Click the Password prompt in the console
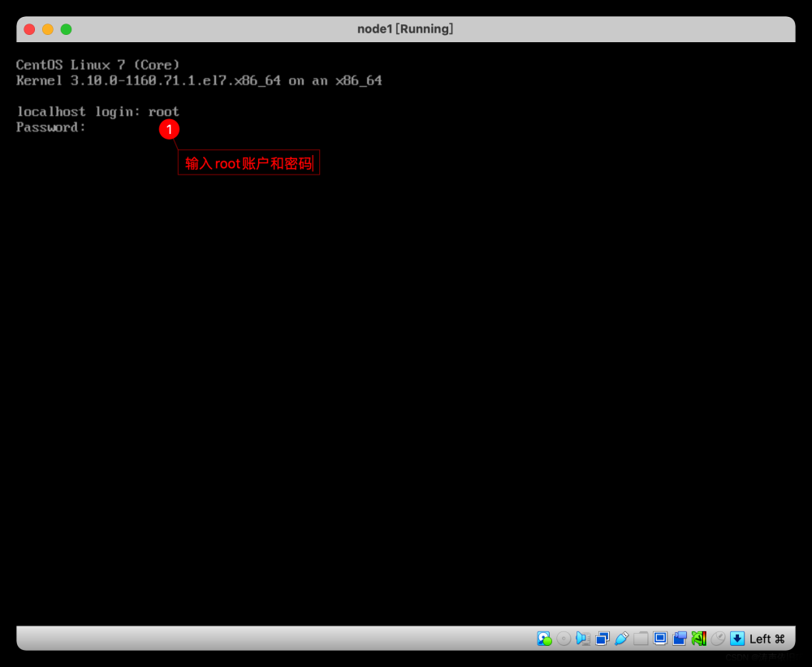Viewport: 812px width, 667px height. [50, 127]
